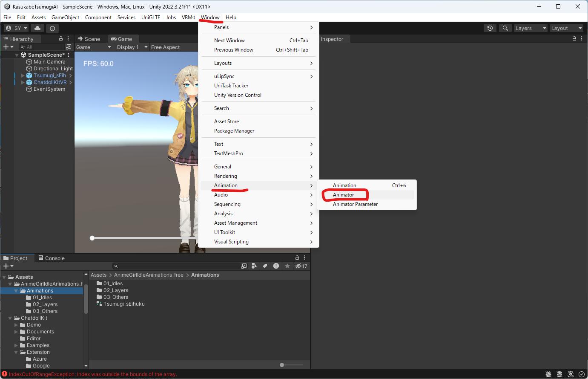
Task: Open the uLipSync submenu
Action: click(259, 76)
